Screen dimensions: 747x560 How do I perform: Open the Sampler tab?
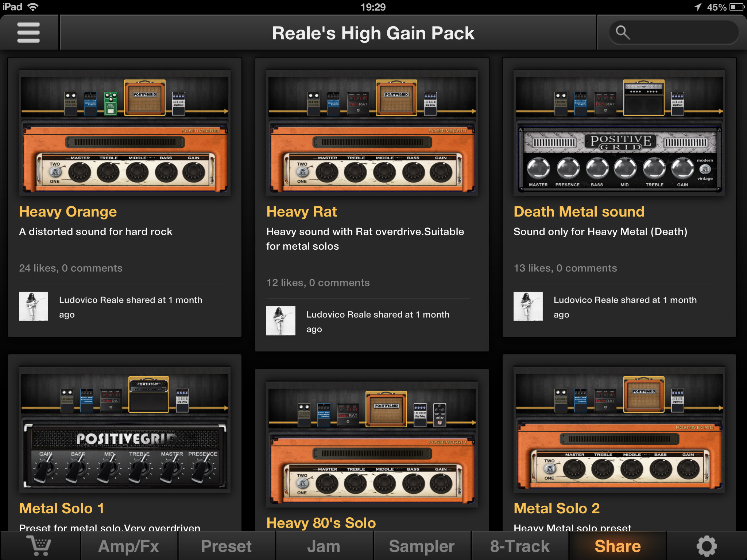tap(422, 546)
